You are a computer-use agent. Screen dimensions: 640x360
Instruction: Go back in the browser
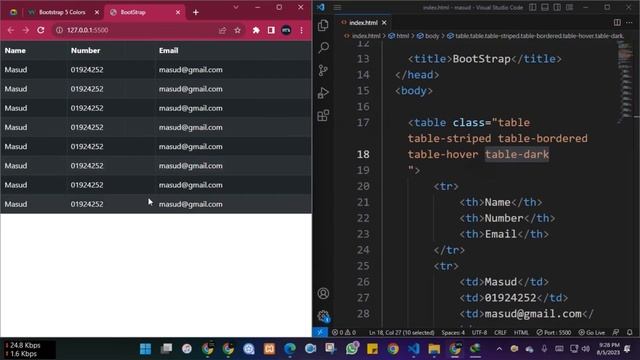pyautogui.click(x=11, y=30)
